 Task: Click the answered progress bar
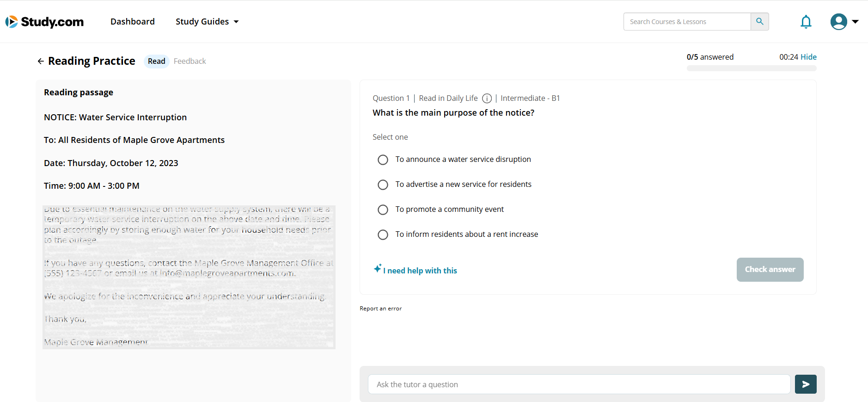pyautogui.click(x=751, y=68)
